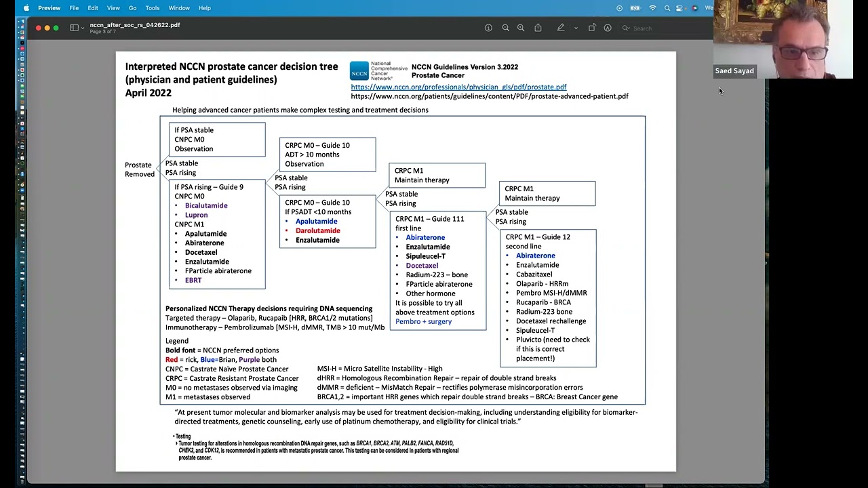Click 'Radium-223 – bone' in first line list

click(437, 274)
